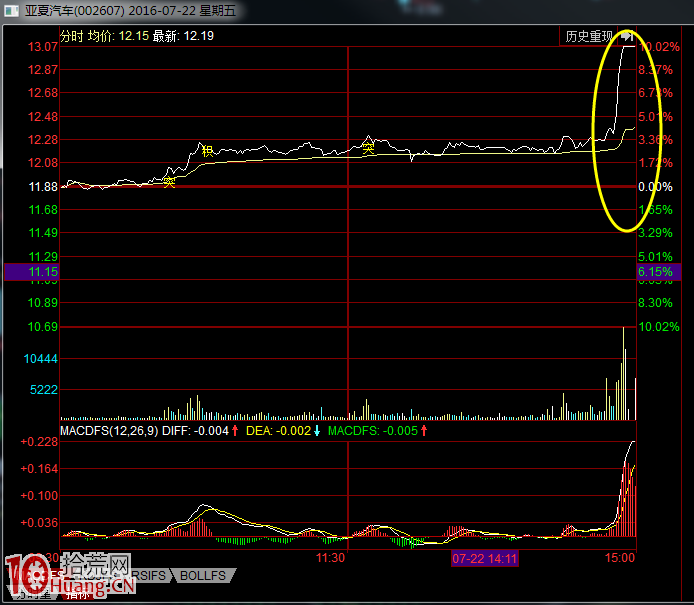Switch to the BOLLFS indicator tab
The width and height of the screenshot is (694, 605).
(x=203, y=575)
